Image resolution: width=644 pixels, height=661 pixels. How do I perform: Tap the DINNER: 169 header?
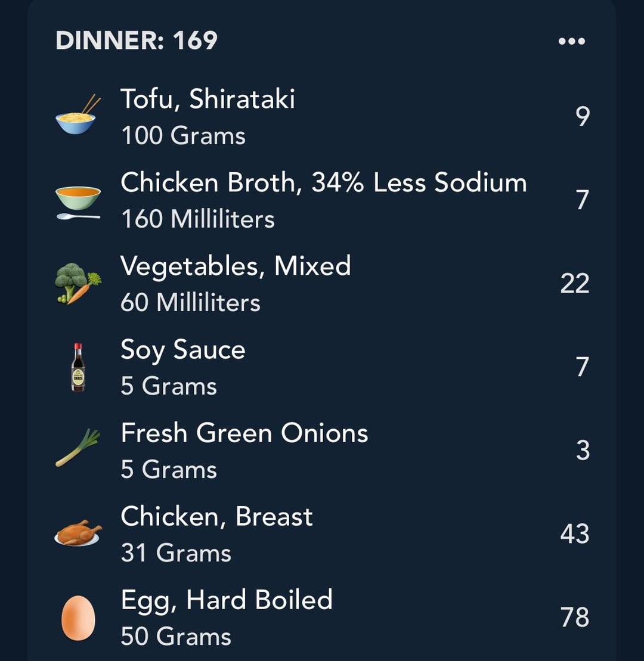(x=137, y=41)
